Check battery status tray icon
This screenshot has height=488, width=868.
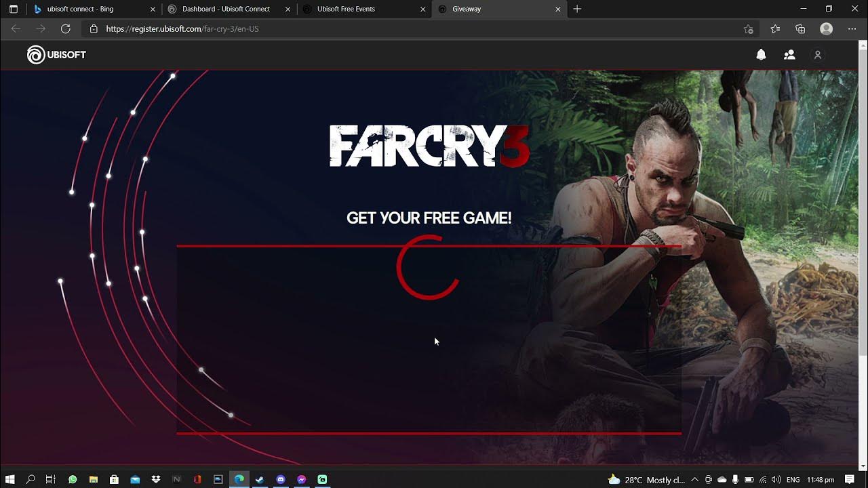[749, 479]
